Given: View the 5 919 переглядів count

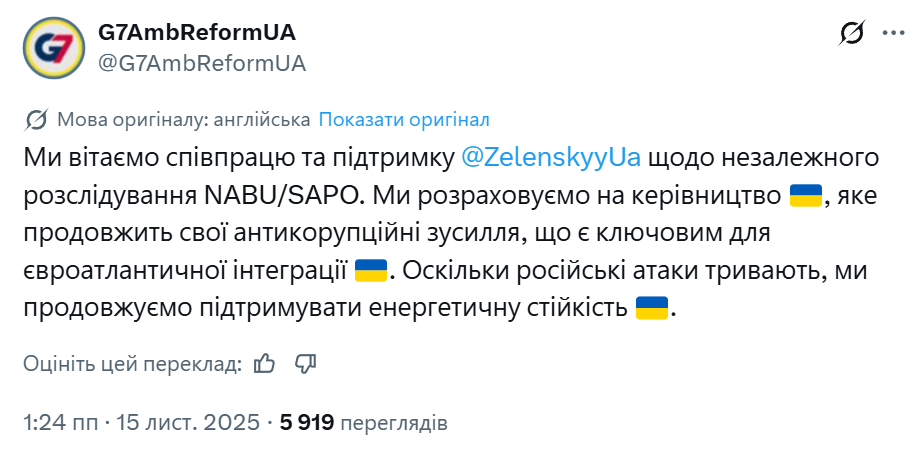Looking at the screenshot, I should click(x=364, y=422).
